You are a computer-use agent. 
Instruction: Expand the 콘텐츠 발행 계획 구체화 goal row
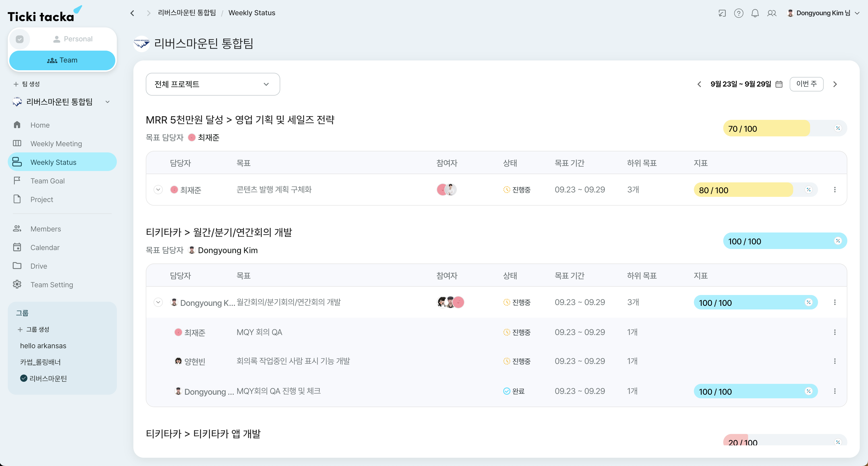(x=158, y=189)
